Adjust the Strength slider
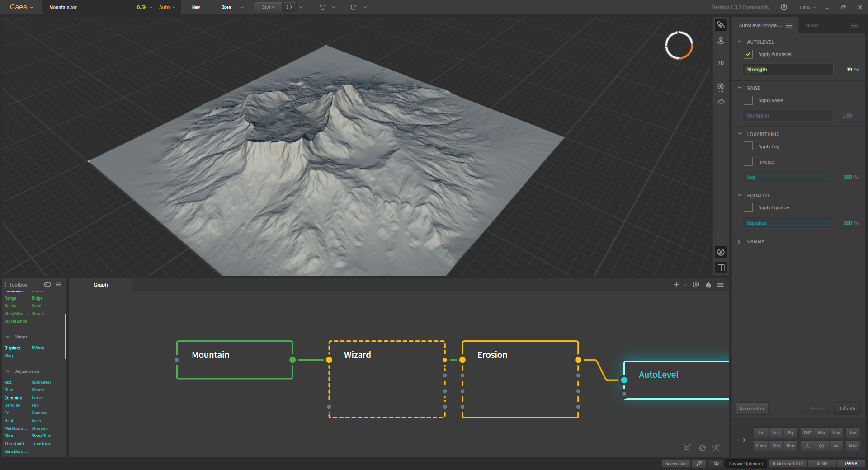Viewport: 868px width, 470px height. pyautogui.click(x=788, y=70)
